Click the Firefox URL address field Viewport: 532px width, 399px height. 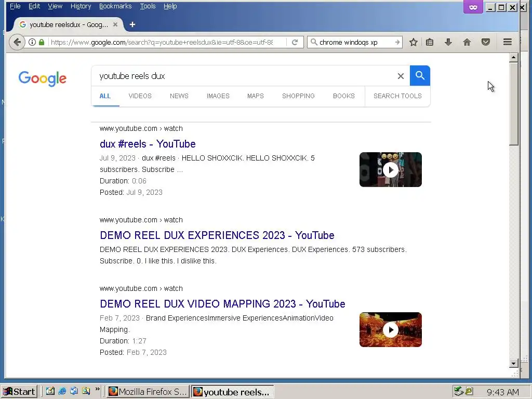click(162, 43)
